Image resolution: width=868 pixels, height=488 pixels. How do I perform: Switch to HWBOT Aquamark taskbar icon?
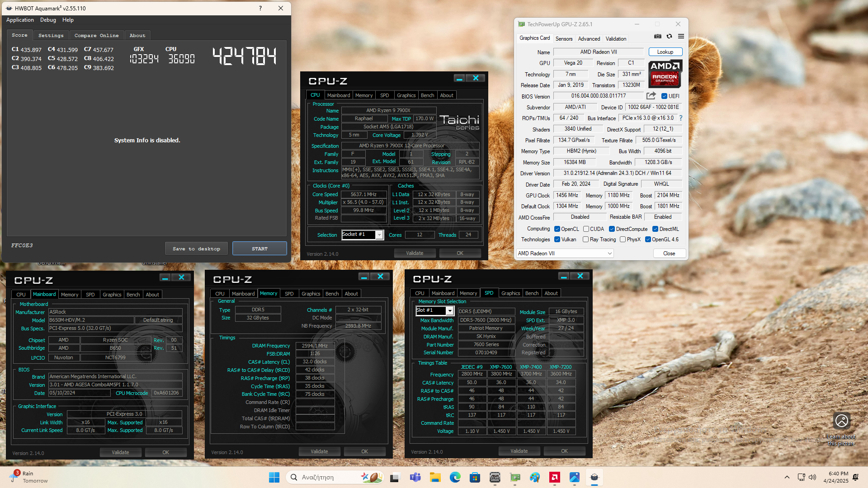(594, 477)
